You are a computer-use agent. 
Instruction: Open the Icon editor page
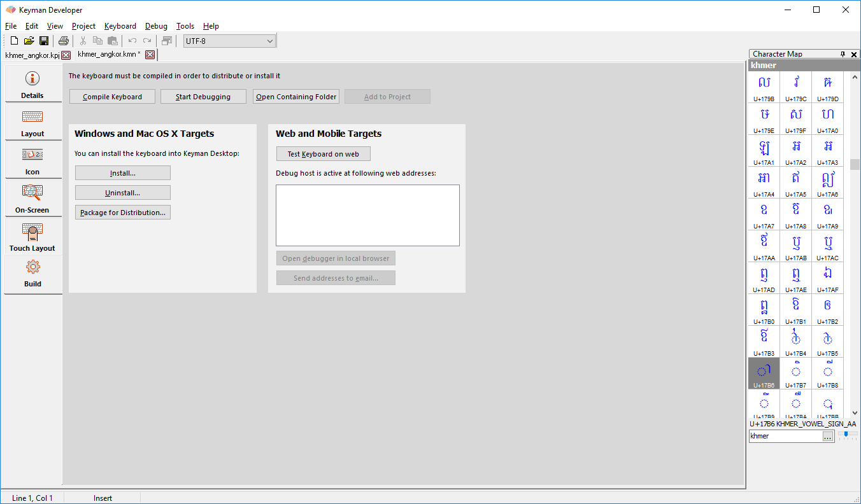(x=32, y=160)
